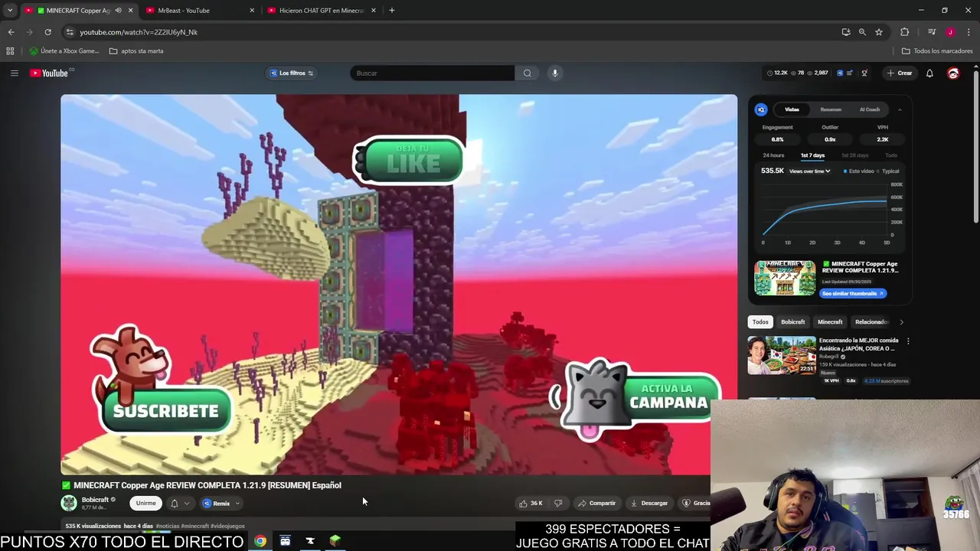Open a new Chrome tab
This screenshot has height=551, width=980.
(391, 10)
